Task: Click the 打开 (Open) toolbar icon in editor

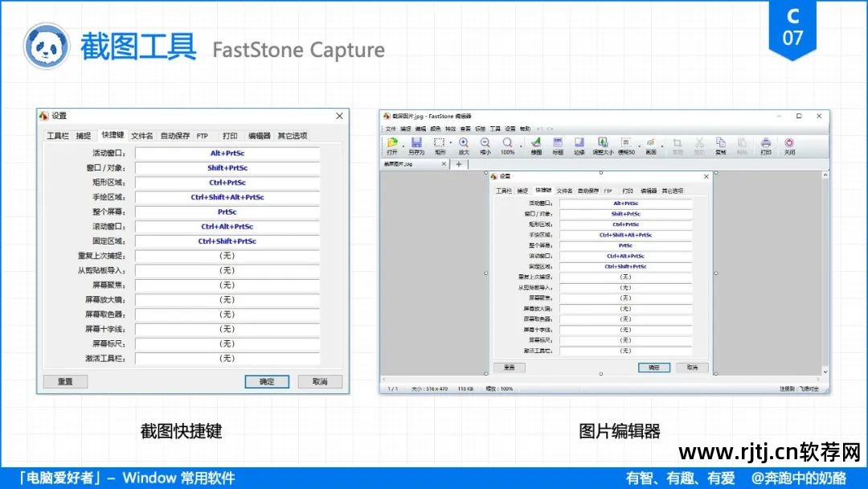Action: coord(392,143)
